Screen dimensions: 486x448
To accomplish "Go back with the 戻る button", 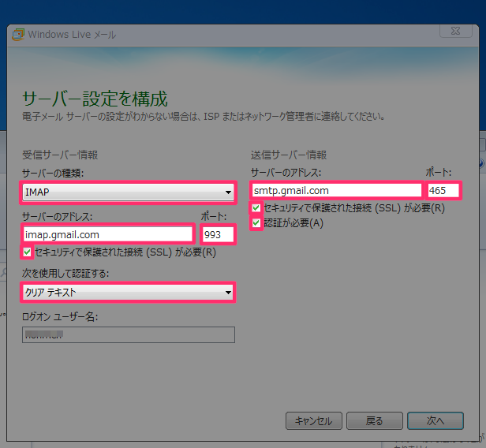I will (x=375, y=420).
